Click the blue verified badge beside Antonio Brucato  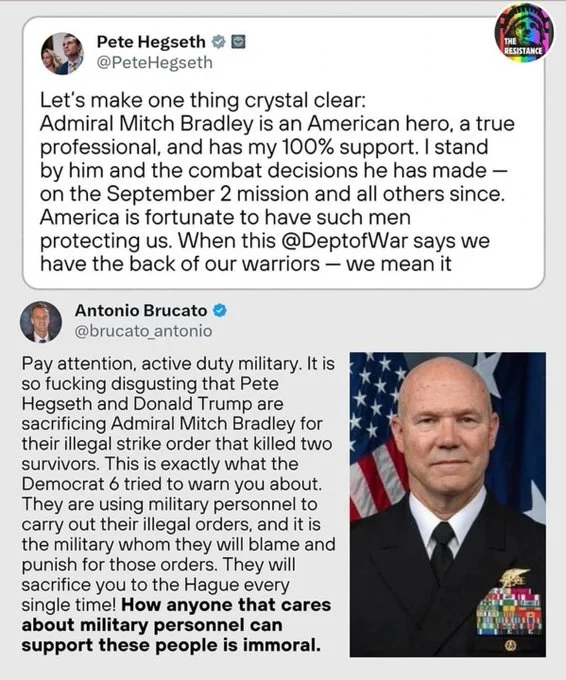click(x=220, y=311)
